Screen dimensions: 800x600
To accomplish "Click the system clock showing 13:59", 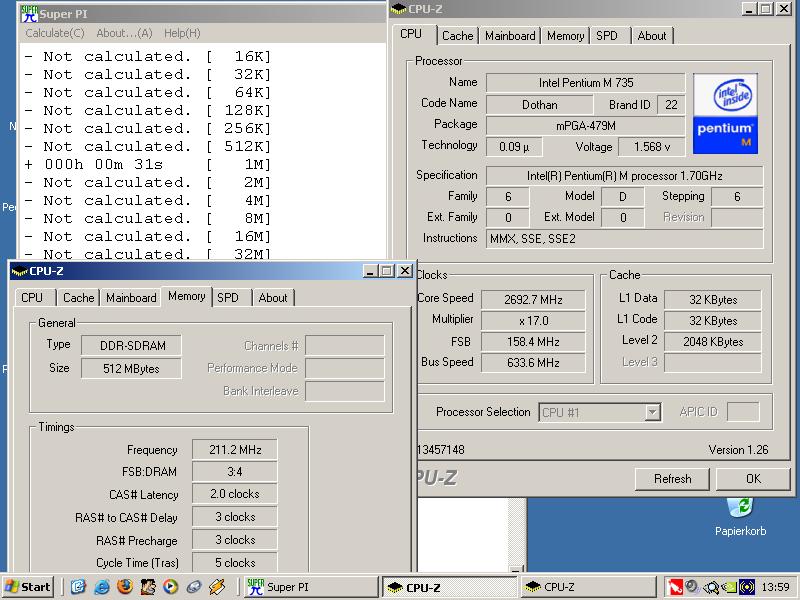I will tap(776, 587).
